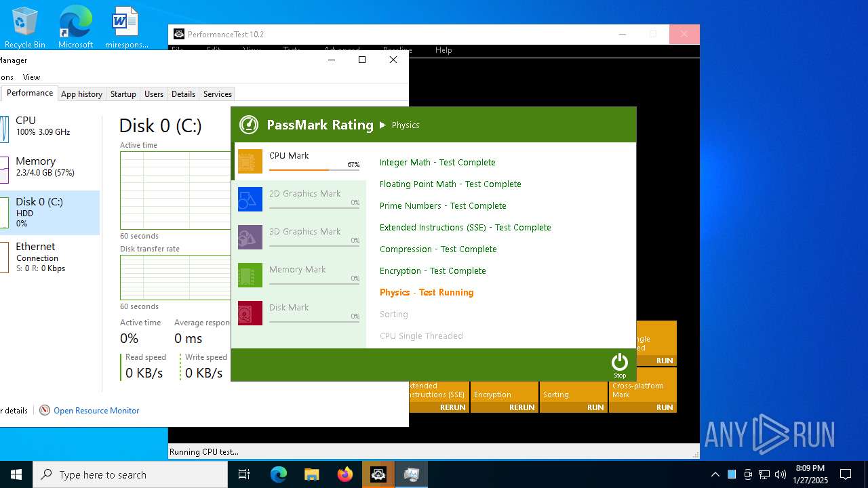The height and width of the screenshot is (488, 868).
Task: Open the Help menu in PerformanceTest
Action: [x=443, y=50]
